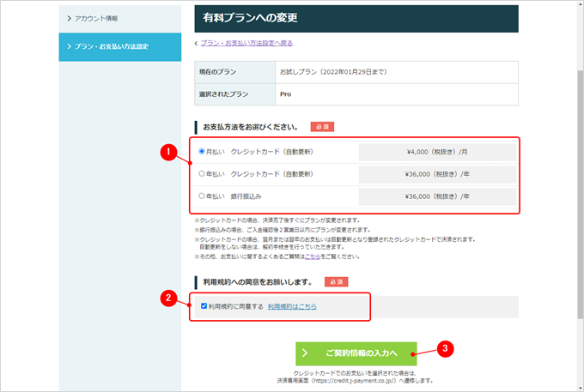Open the 利用規約はこちら link
Screen dimensions: 584x392
(x=292, y=306)
